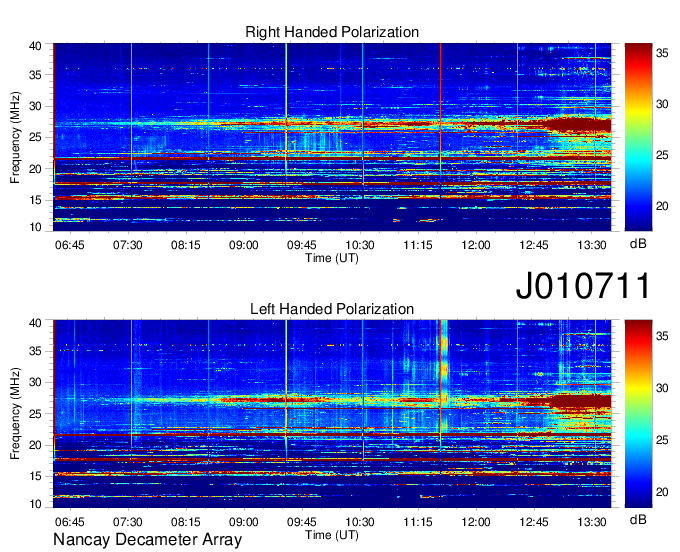
Task: Click the 09:00 tick of Right Handed plot
Action: pyautogui.click(x=244, y=245)
